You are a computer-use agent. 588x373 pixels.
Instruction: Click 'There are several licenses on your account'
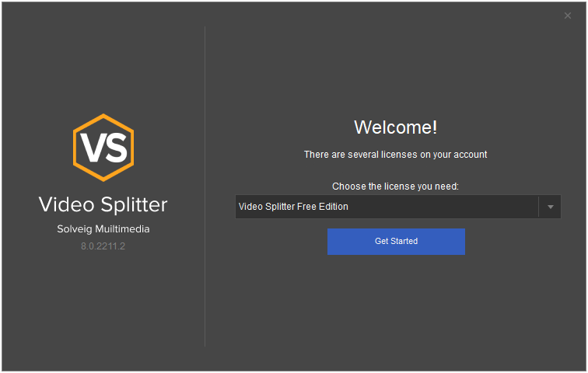(x=395, y=155)
